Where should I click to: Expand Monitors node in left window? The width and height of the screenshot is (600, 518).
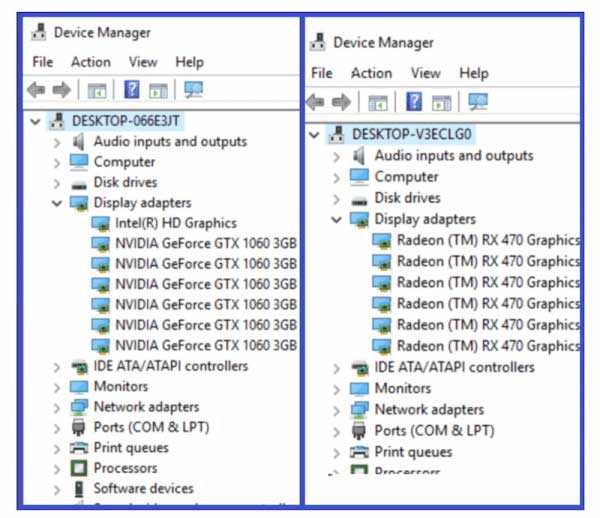57,388
